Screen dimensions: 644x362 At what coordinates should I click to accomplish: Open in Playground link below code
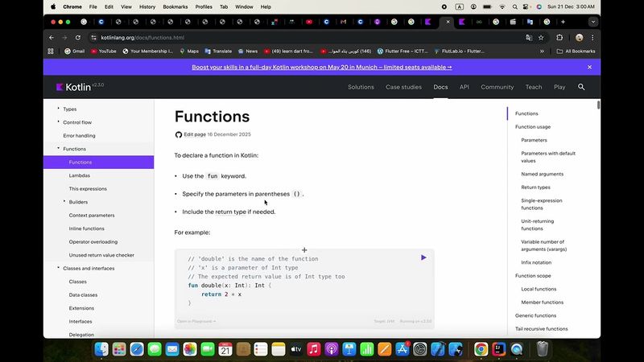(x=196, y=321)
